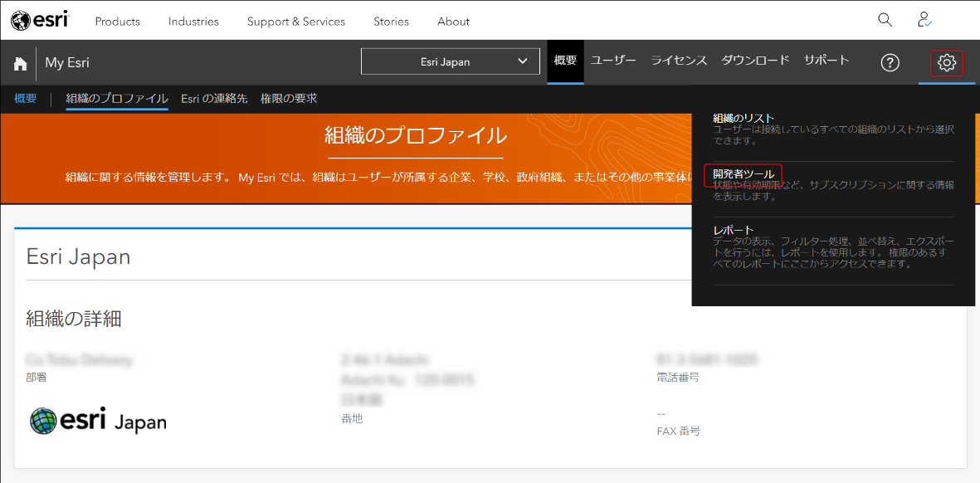Open the About menu
Screen dimensions: 980x483
454,22
